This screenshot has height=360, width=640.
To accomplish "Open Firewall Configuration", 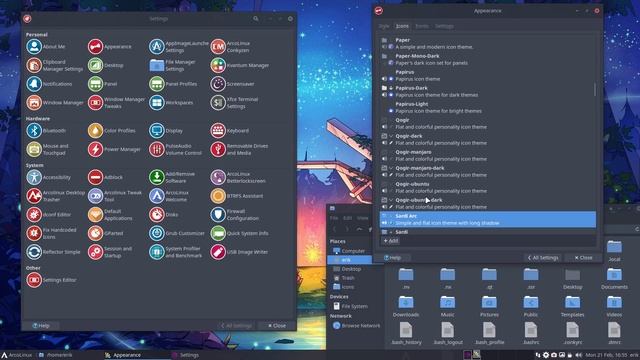I will click(235, 215).
